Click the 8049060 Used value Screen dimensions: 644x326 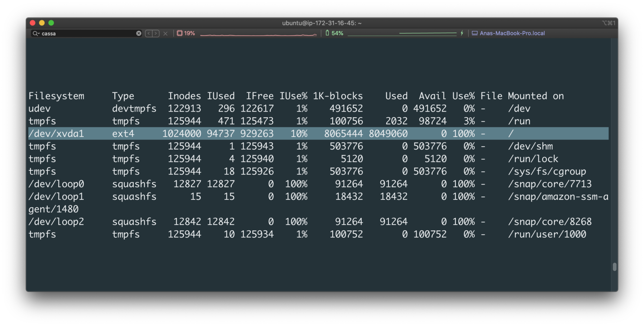coord(388,134)
